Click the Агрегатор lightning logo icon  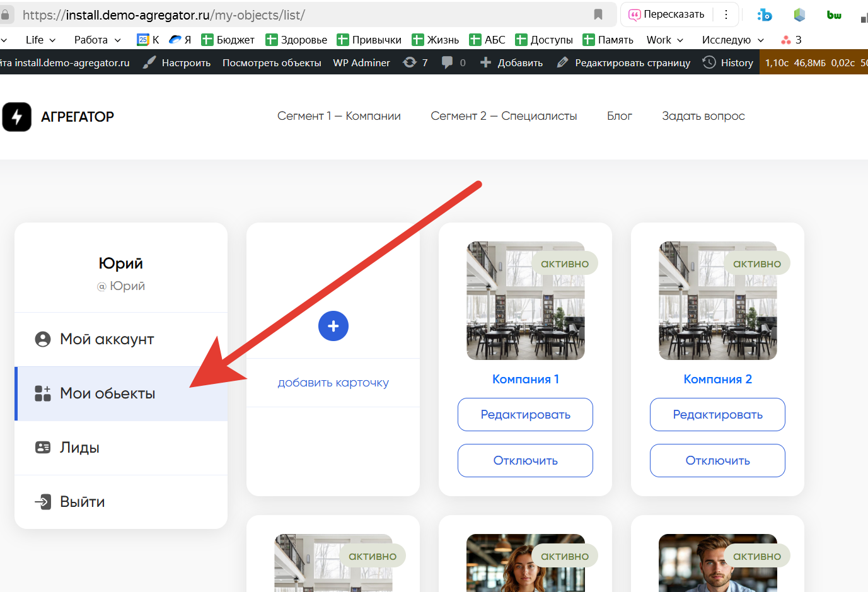pyautogui.click(x=17, y=117)
